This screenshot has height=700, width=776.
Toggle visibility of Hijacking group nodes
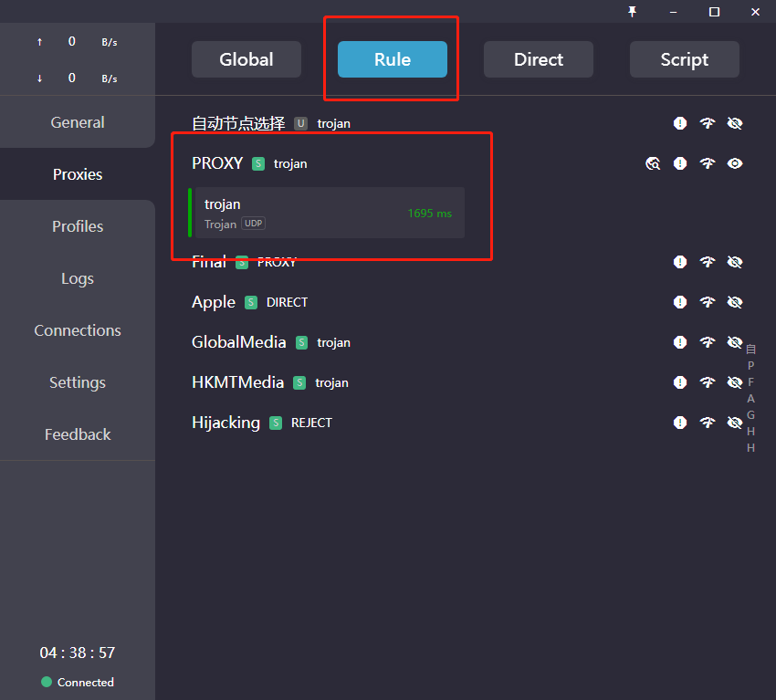click(x=735, y=423)
